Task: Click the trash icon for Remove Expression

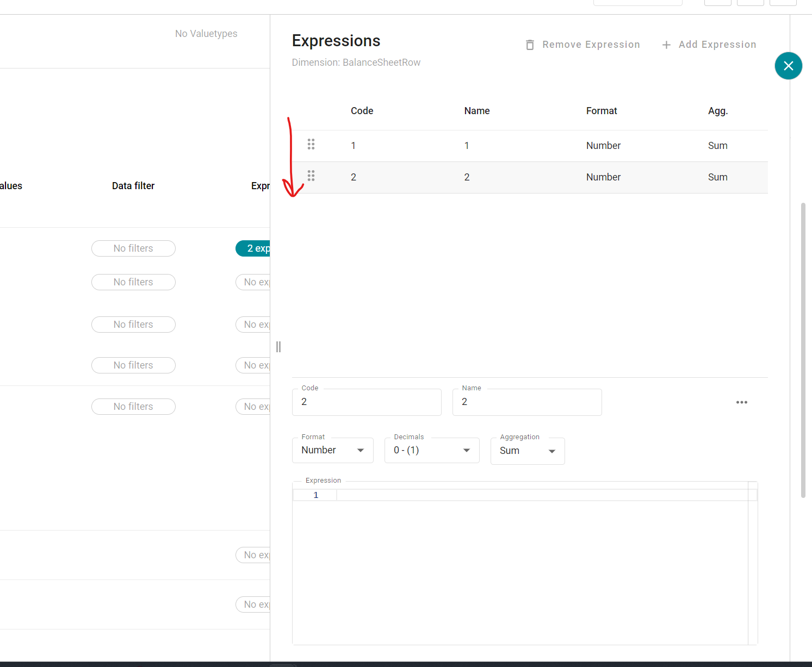Action: [x=530, y=45]
